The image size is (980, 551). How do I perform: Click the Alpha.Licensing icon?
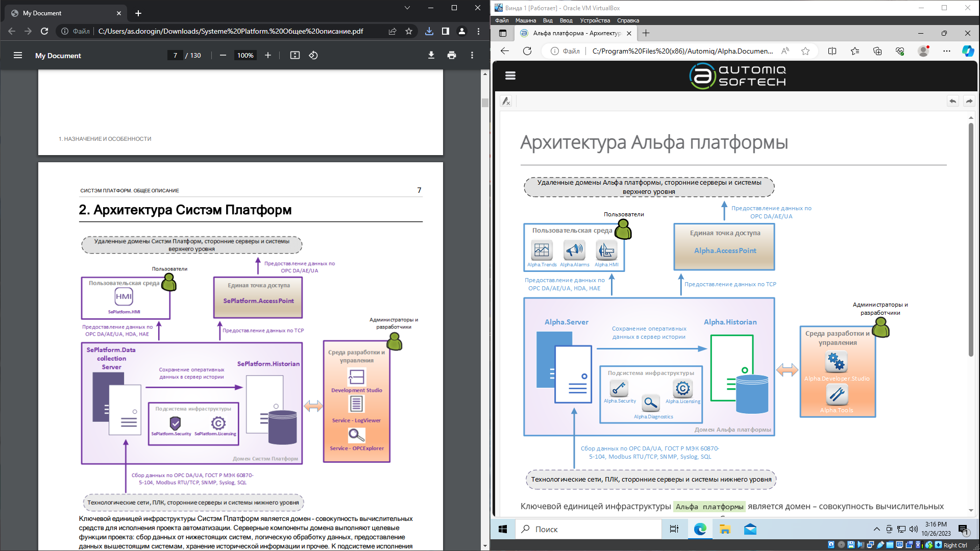click(x=683, y=388)
